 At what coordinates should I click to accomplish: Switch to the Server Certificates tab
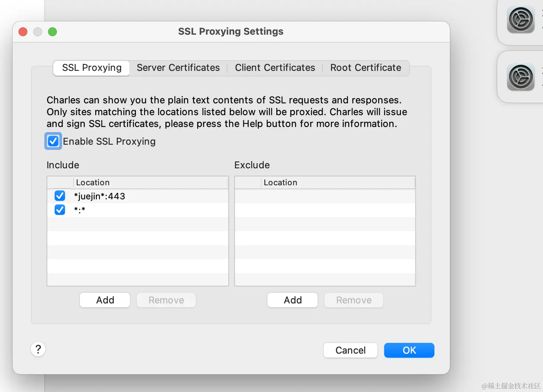click(178, 68)
